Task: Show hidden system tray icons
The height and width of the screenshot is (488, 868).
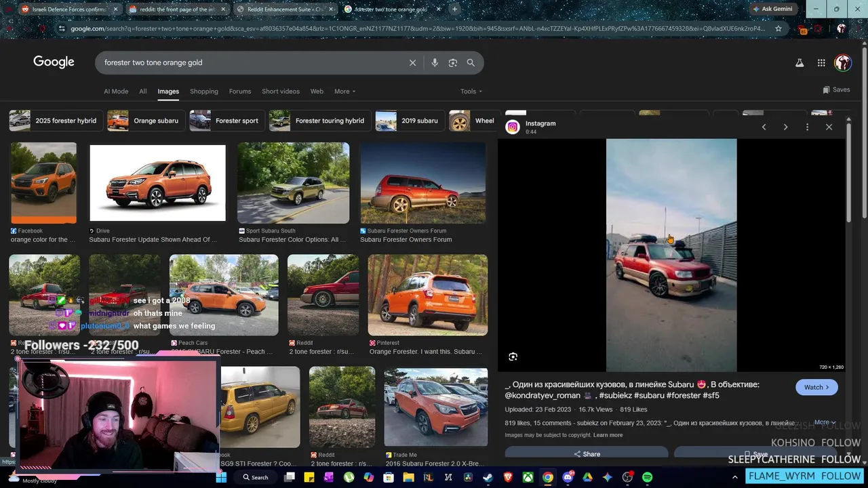Action: (734, 477)
